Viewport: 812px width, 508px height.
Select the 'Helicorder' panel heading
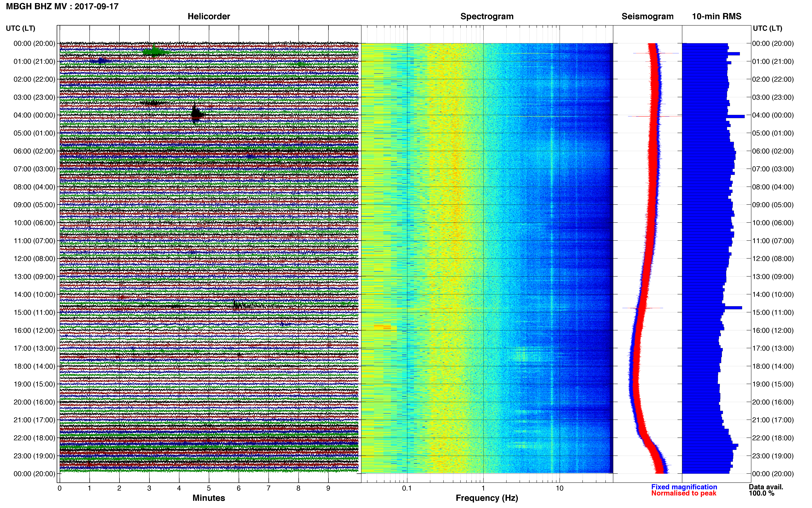pos(209,16)
